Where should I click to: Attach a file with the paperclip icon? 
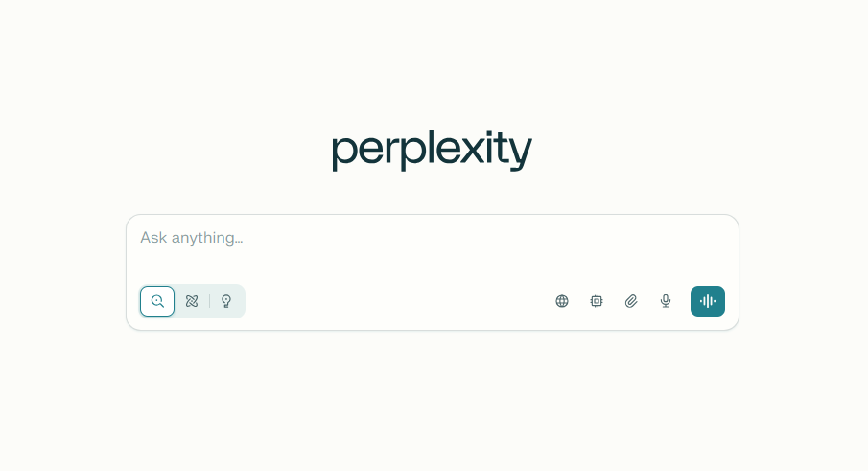pyautogui.click(x=631, y=301)
